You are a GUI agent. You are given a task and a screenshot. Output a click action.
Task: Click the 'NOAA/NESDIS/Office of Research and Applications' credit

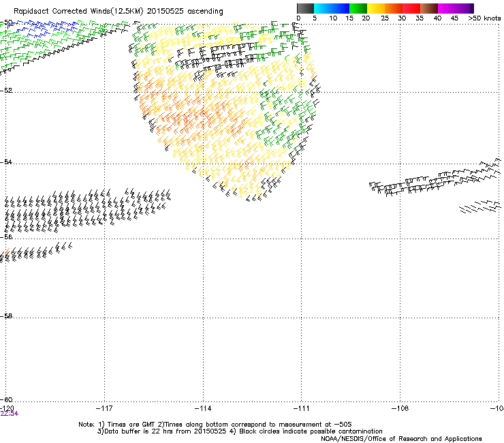[x=401, y=438]
